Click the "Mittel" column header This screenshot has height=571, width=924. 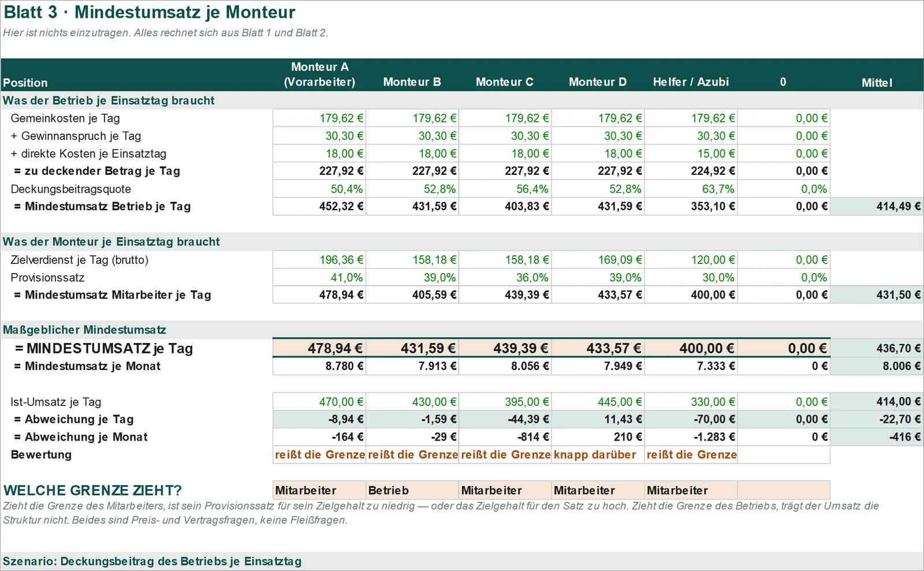877,83
